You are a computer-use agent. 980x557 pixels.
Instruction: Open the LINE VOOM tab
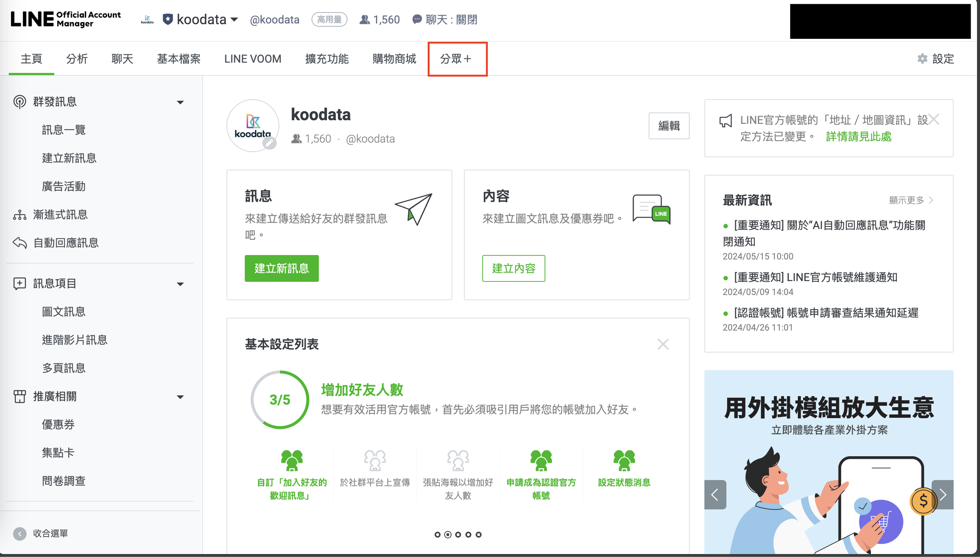252,59
